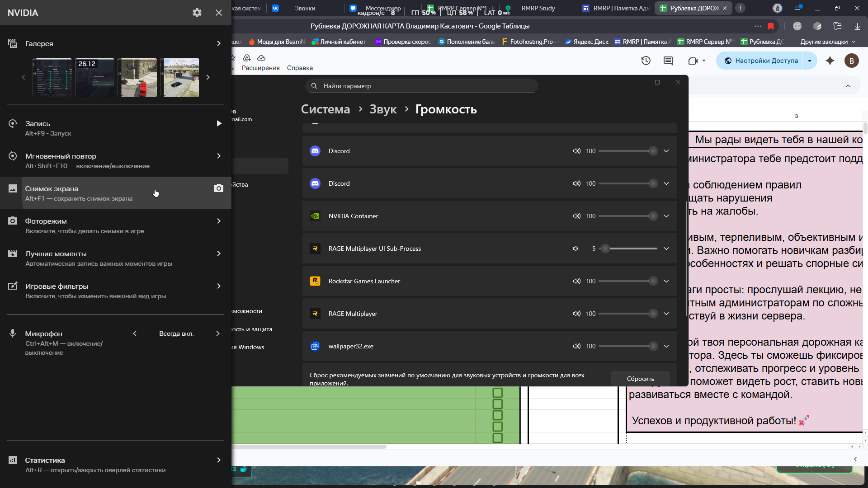Open Настройки Доступа dropdown arrow
The image size is (868, 488).
tap(810, 61)
